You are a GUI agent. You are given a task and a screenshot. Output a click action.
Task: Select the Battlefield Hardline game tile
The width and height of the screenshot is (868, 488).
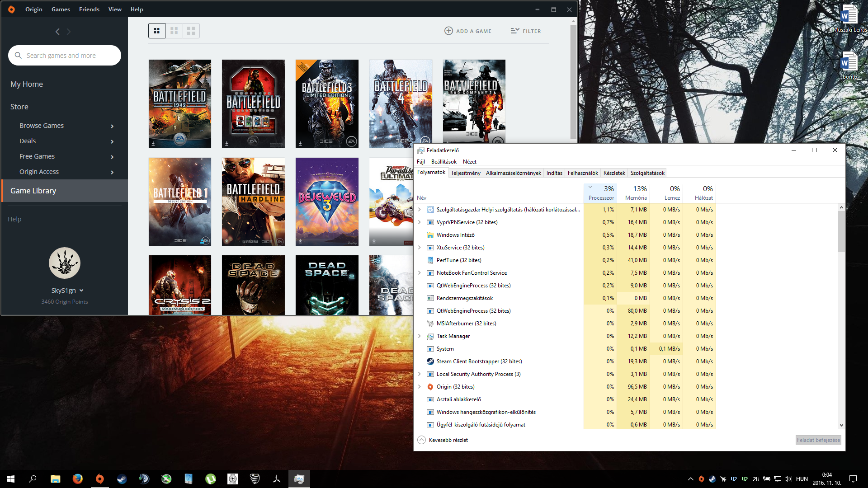(x=253, y=202)
